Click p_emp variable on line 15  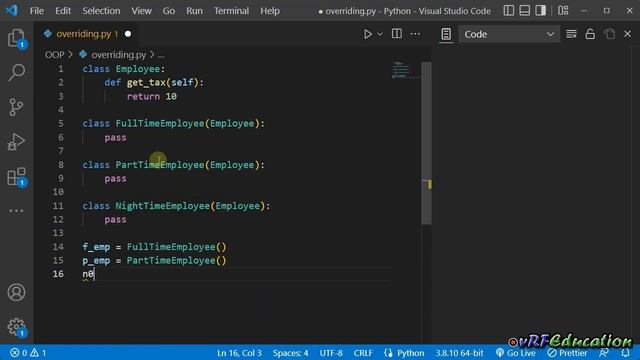96,261
